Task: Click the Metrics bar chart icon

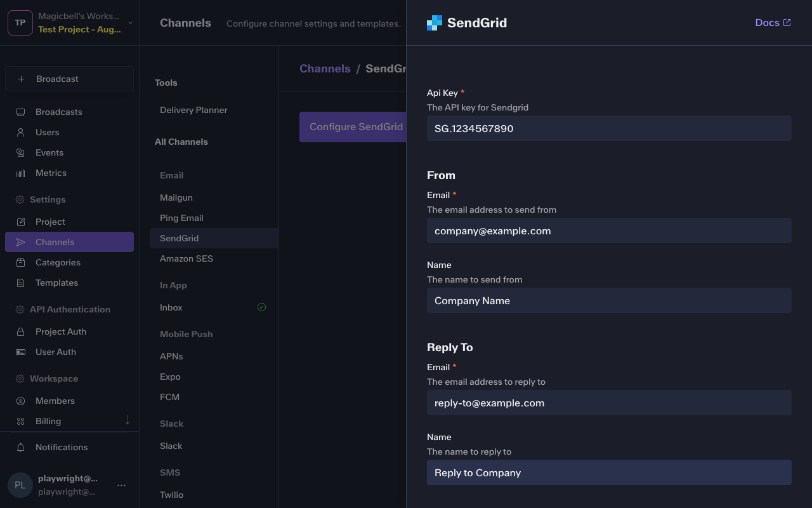Action: pos(20,173)
